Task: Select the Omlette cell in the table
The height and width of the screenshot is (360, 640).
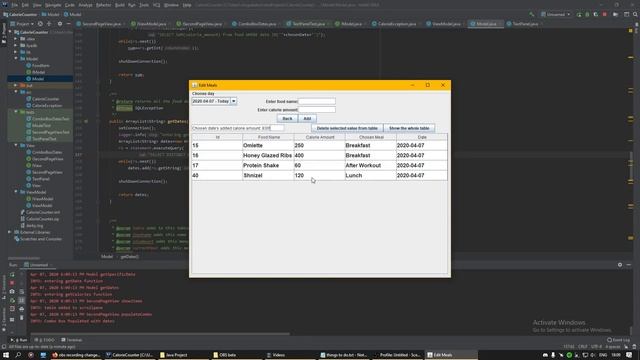Action: pyautogui.click(x=268, y=145)
